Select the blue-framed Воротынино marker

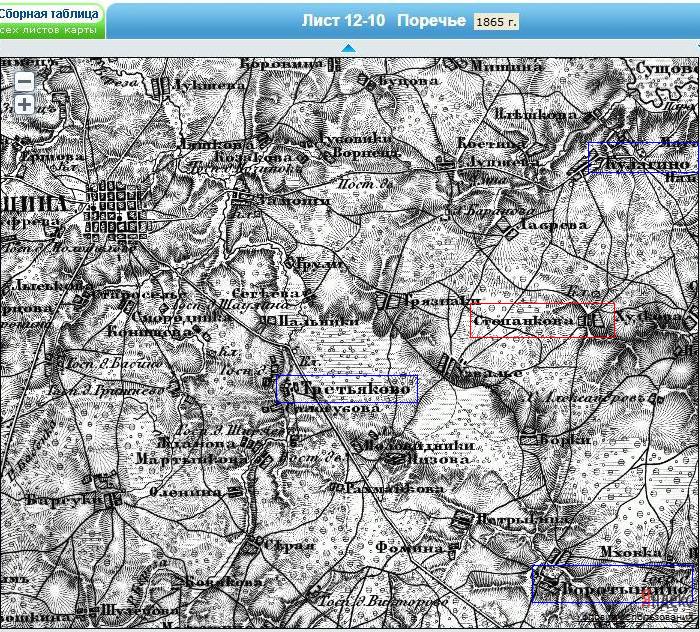pyautogui.click(x=612, y=583)
